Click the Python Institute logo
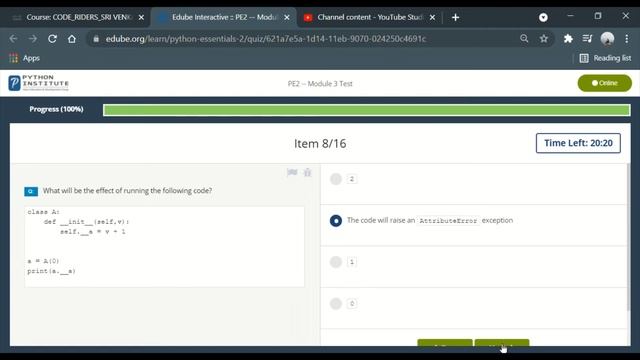This screenshot has height=360, width=640. (39, 83)
